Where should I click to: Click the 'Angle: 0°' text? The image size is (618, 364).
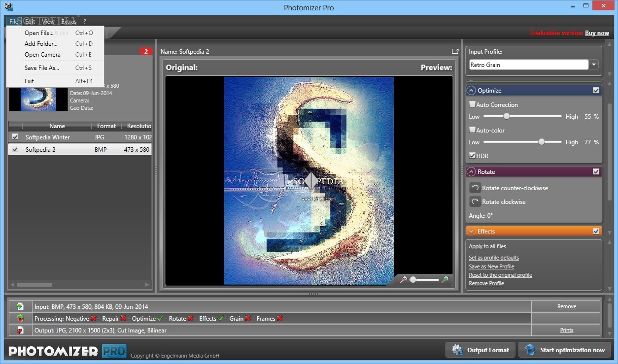(481, 216)
